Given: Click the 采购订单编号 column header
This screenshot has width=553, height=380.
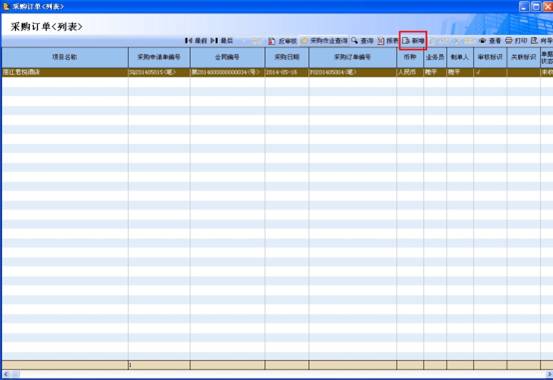Looking at the screenshot, I should click(353, 57).
